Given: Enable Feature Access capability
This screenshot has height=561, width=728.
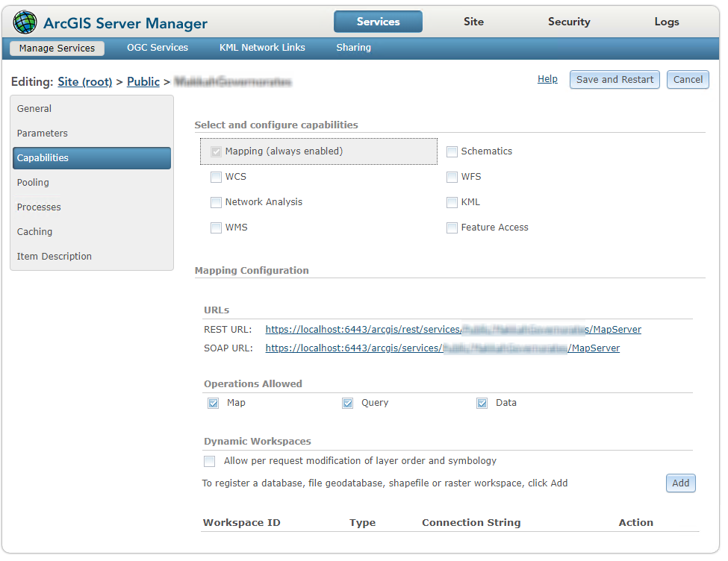Looking at the screenshot, I should click(452, 228).
